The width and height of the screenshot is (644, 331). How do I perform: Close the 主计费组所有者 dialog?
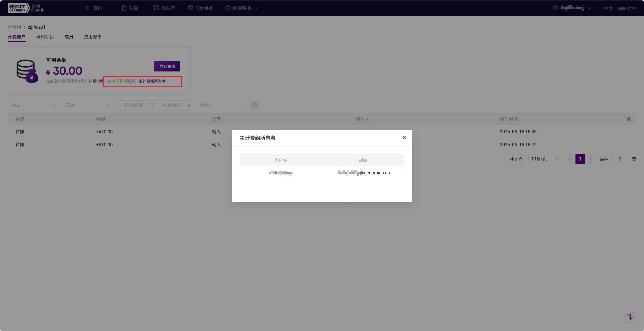(x=404, y=138)
